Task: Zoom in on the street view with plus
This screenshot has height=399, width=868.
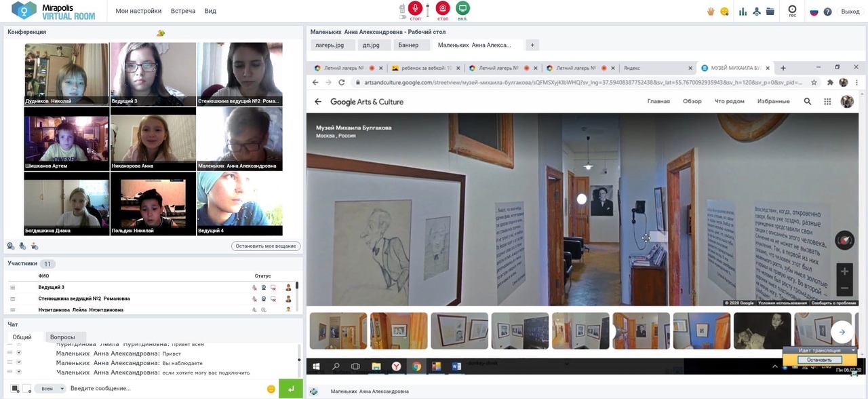Action: coord(844,271)
